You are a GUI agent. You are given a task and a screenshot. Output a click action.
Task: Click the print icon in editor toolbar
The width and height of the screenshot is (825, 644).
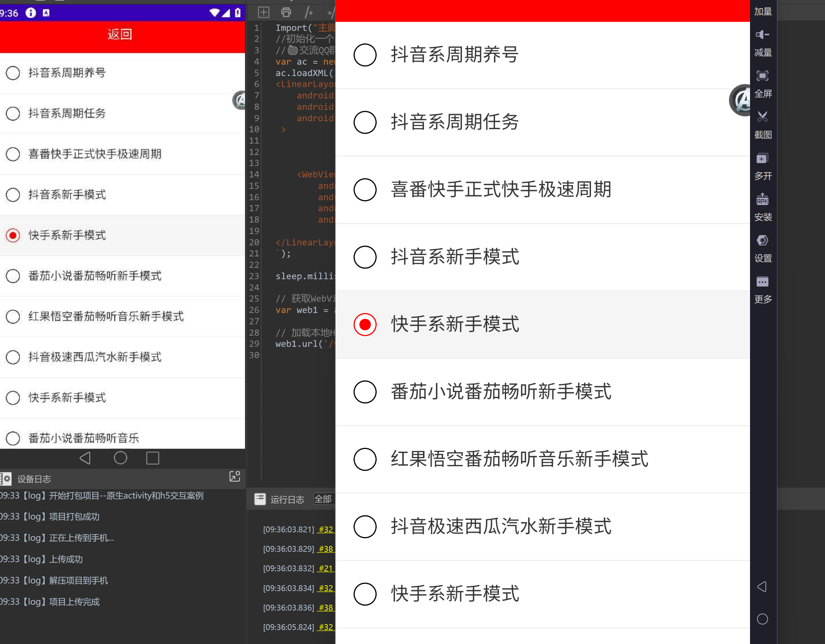[286, 12]
